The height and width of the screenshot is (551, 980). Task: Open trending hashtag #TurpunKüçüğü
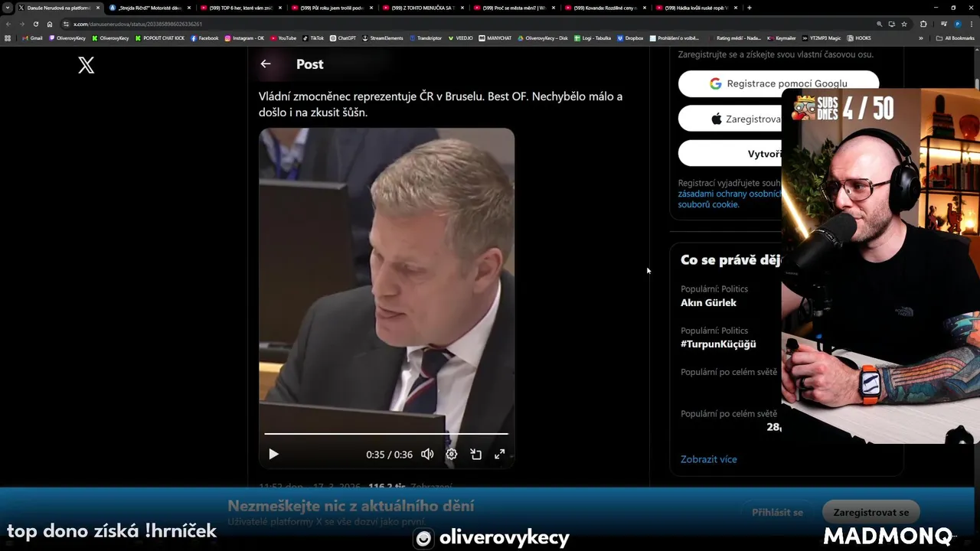(x=718, y=344)
